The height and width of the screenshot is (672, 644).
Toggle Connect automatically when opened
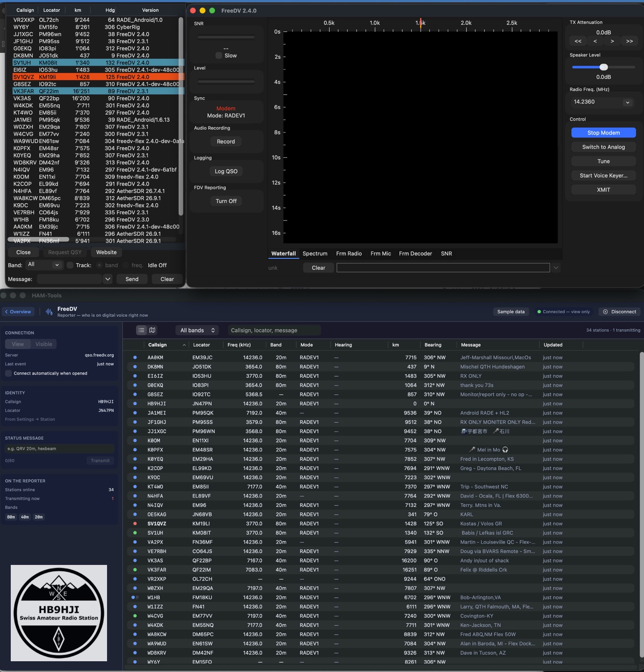click(x=8, y=373)
